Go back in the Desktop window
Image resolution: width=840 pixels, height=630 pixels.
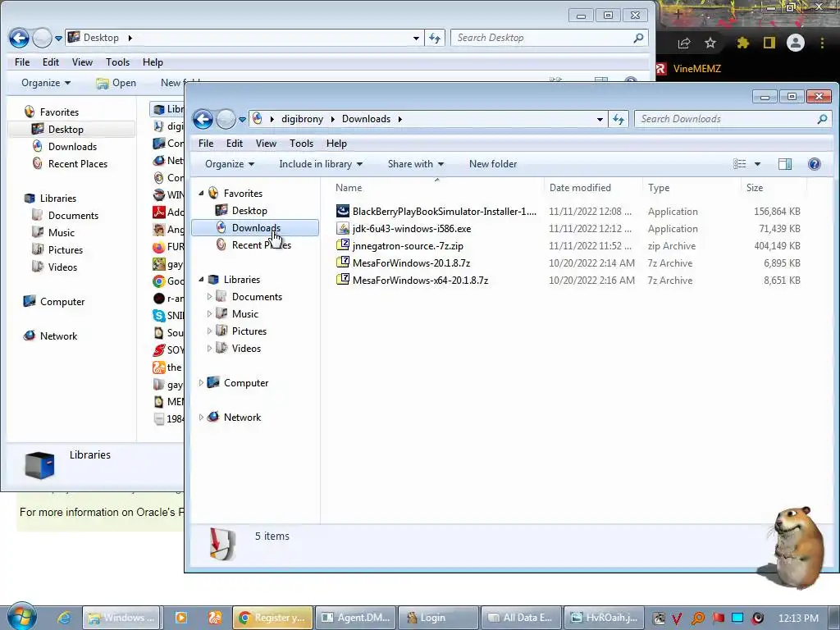point(20,38)
